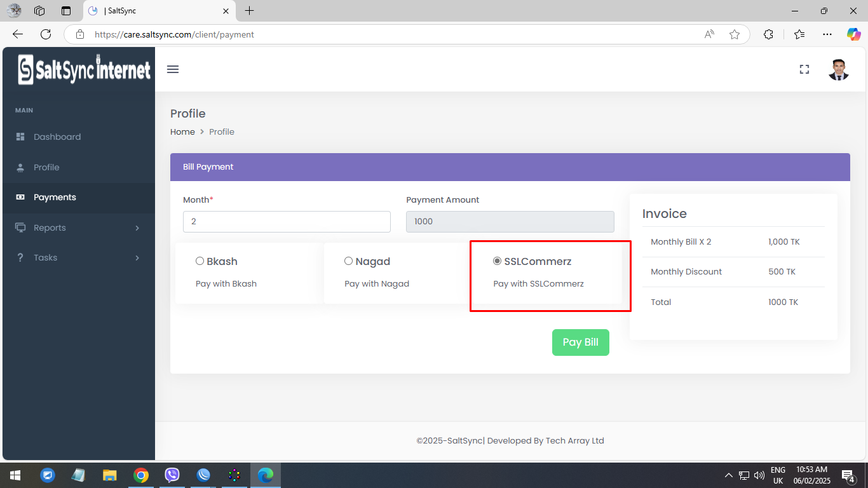
Task: Add page to favorites star icon
Action: click(x=735, y=34)
